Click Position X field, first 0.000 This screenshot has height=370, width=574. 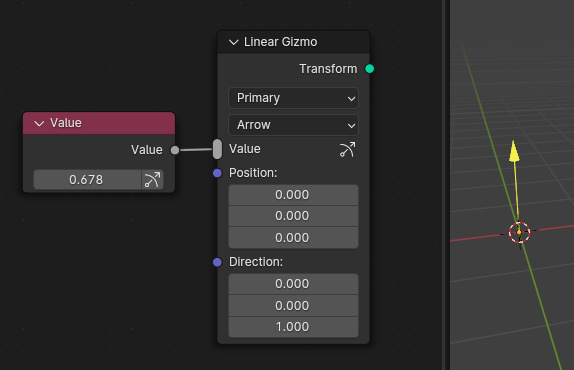[293, 195]
